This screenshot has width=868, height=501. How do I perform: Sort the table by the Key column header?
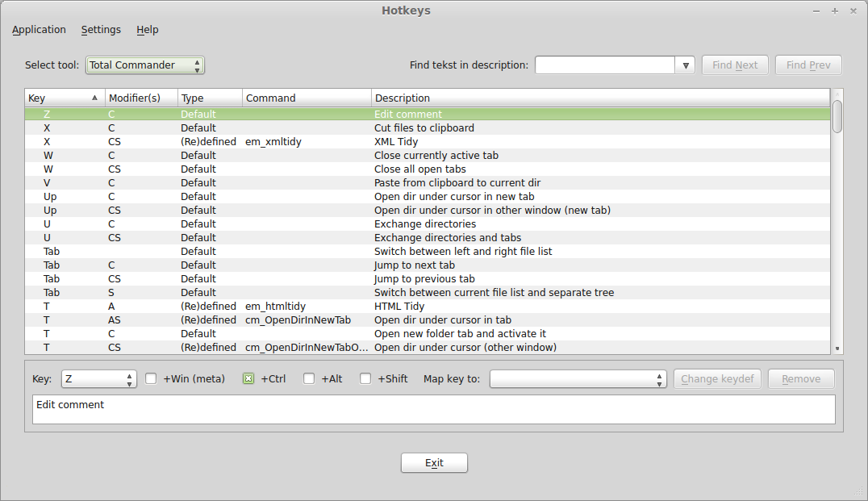coord(65,98)
